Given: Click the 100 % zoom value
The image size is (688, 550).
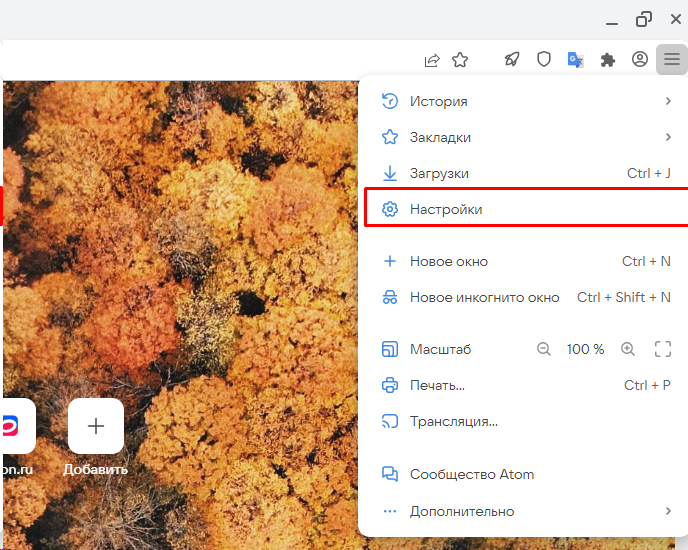Looking at the screenshot, I should tap(585, 349).
